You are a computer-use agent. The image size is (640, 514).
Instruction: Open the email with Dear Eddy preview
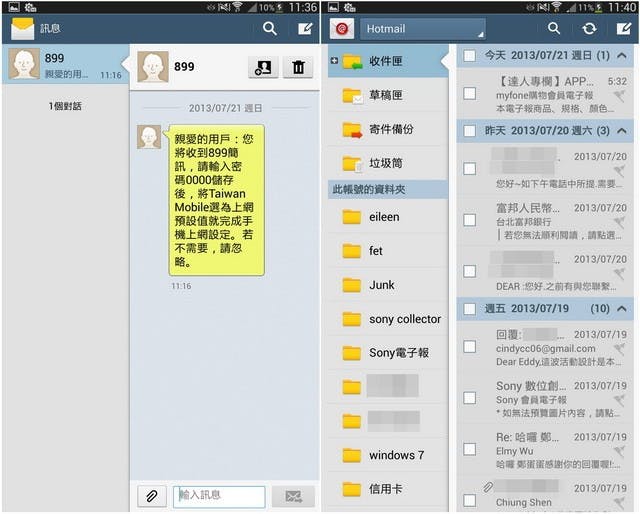tap(545, 348)
